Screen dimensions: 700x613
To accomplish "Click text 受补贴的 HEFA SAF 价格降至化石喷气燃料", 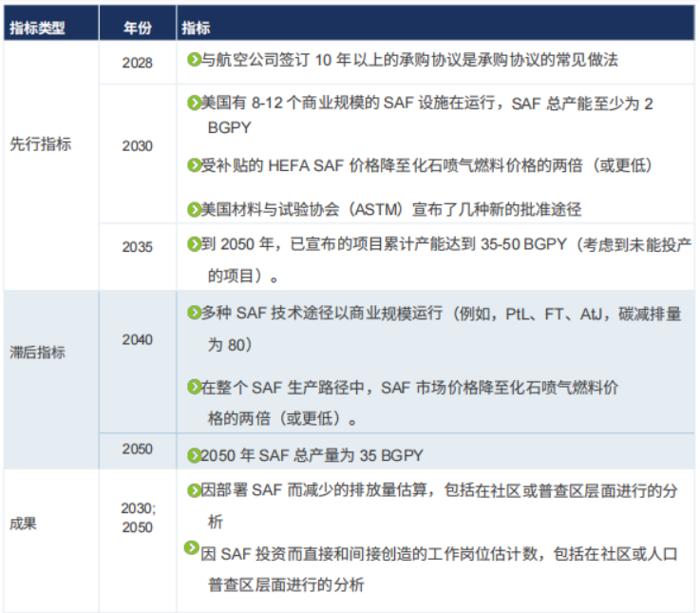I will [x=352, y=165].
